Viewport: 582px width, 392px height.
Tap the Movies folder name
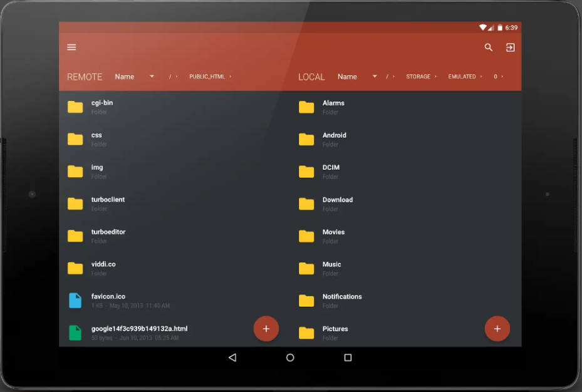333,232
